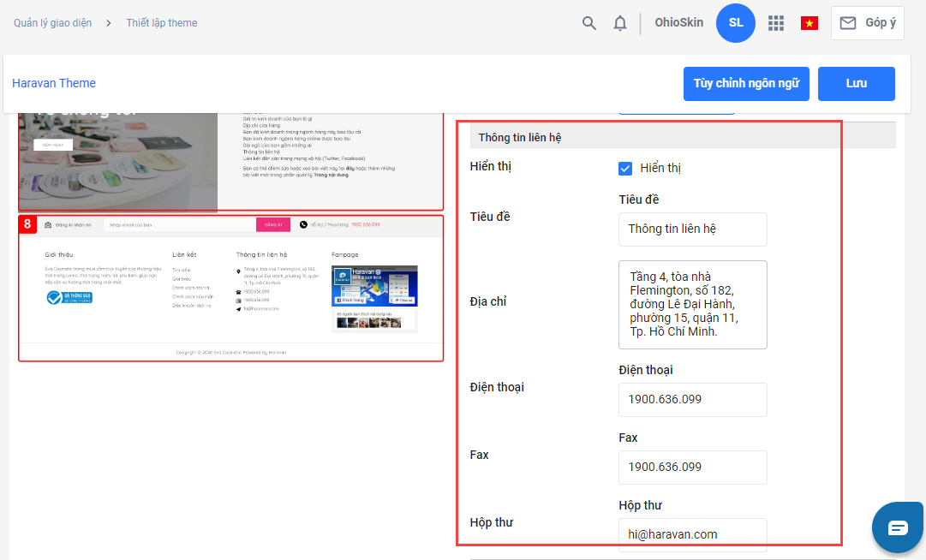Focus the Điện thoại phone field

[692, 400]
